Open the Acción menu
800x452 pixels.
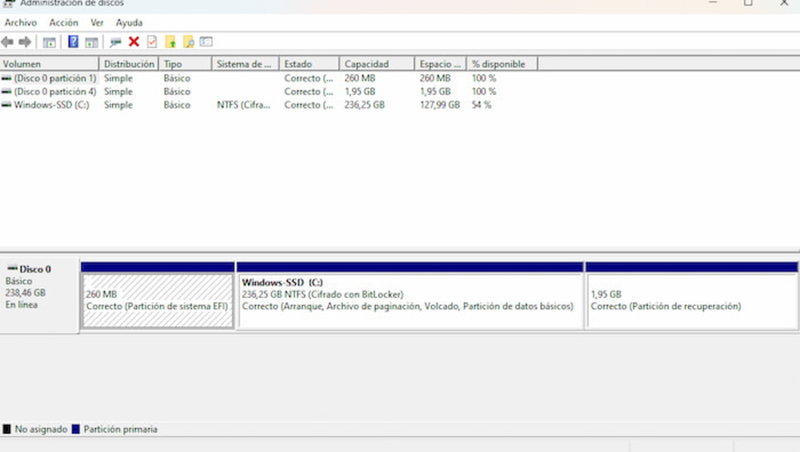point(64,22)
